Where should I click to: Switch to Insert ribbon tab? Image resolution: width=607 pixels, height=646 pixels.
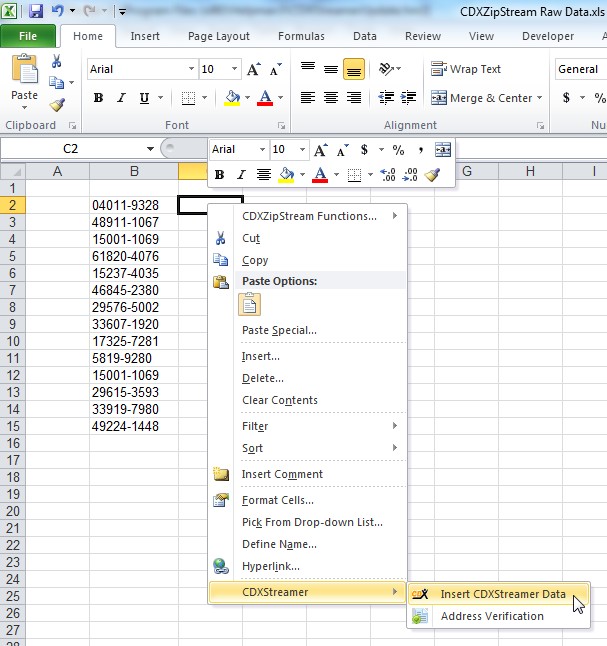(x=145, y=36)
